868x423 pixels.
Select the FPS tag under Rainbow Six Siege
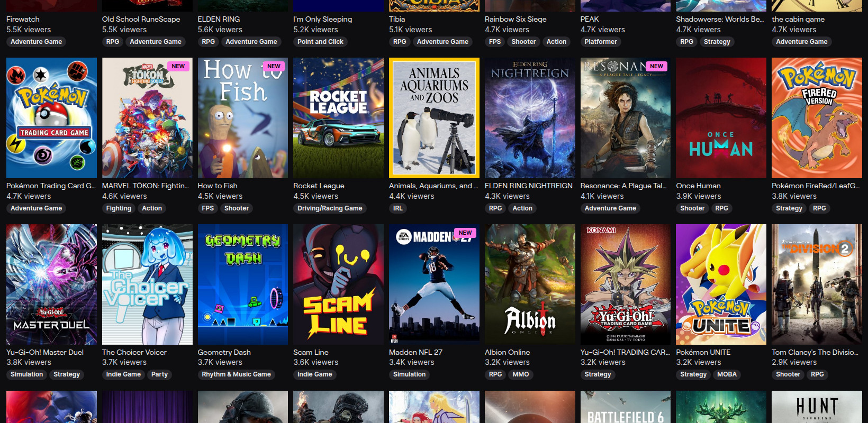coord(495,42)
